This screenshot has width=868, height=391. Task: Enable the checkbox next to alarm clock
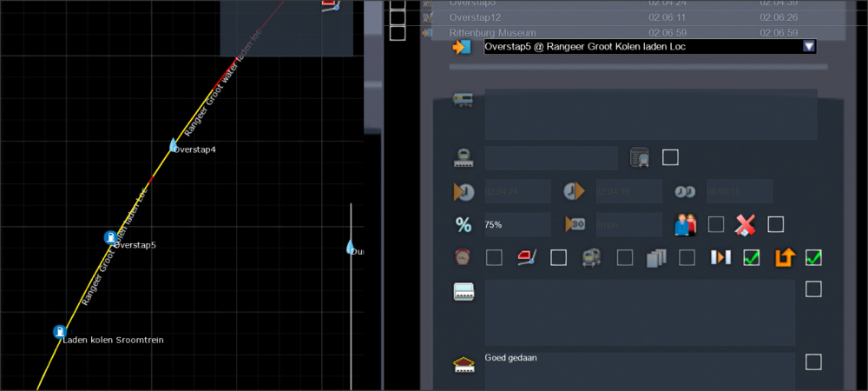point(494,257)
